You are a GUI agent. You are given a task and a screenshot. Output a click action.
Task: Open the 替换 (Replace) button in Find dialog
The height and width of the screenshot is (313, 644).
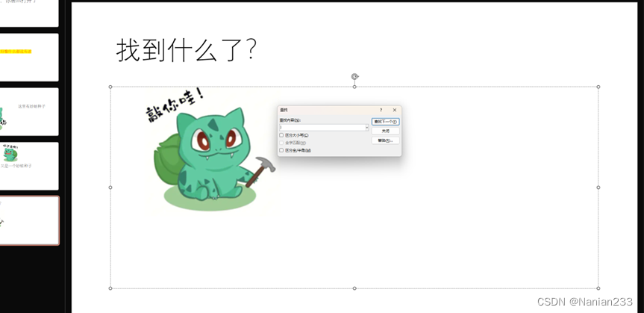click(x=385, y=140)
